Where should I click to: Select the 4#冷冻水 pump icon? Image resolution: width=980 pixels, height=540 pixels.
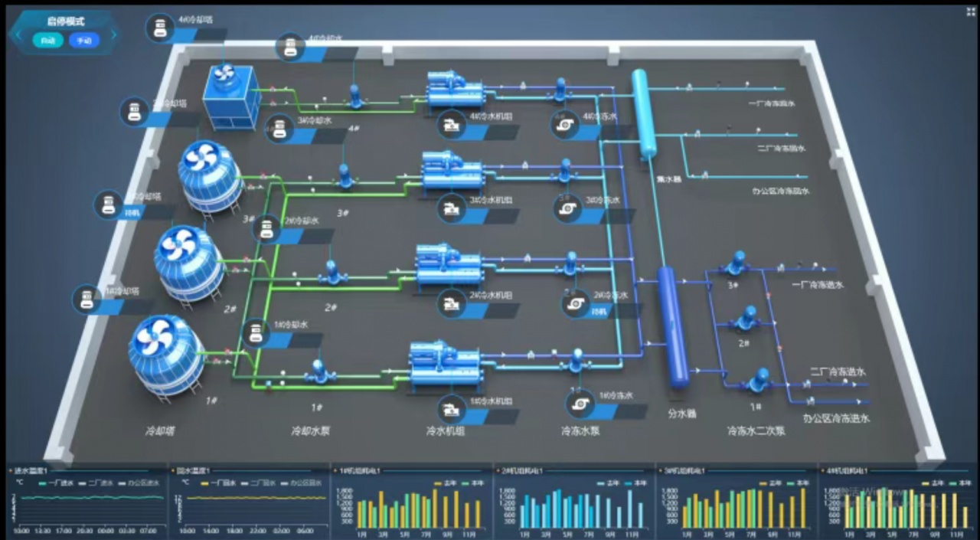point(566,123)
